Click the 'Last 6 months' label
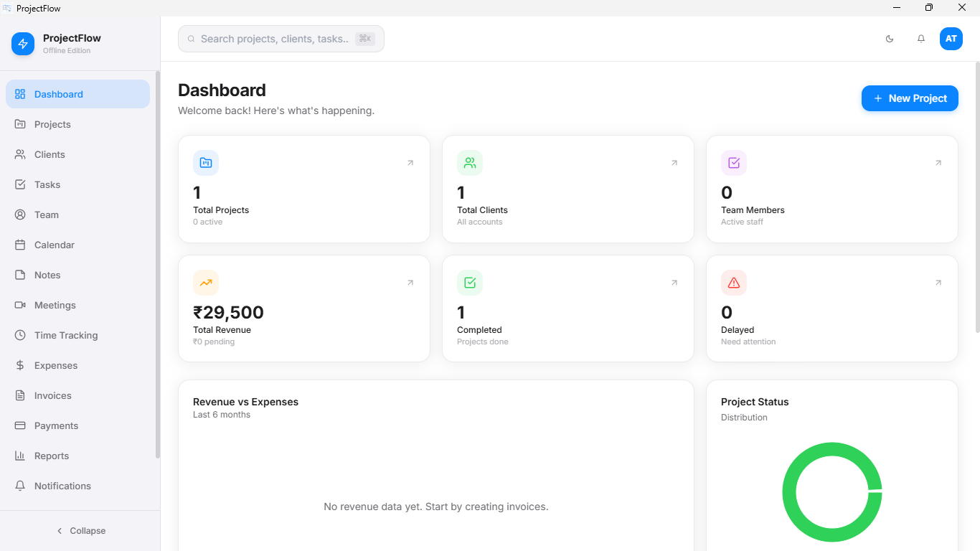980x551 pixels. coord(222,415)
